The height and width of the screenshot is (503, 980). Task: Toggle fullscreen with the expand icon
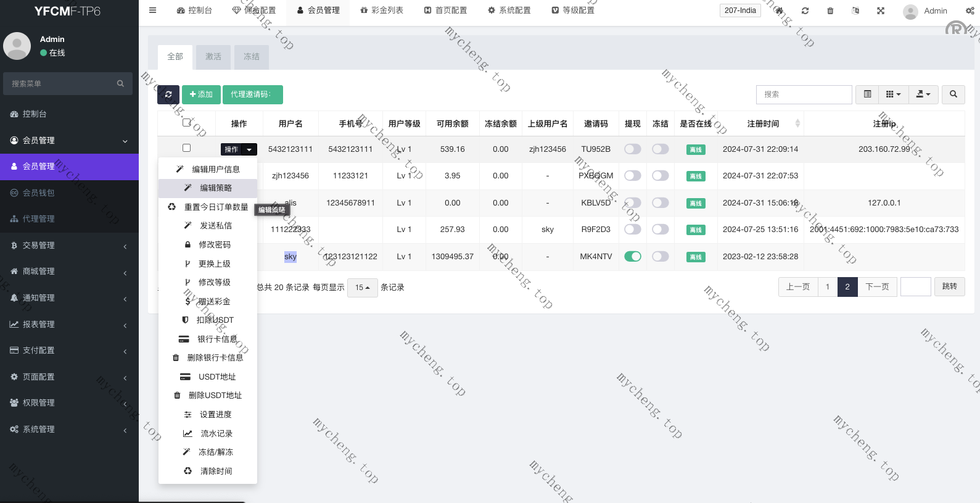(881, 10)
